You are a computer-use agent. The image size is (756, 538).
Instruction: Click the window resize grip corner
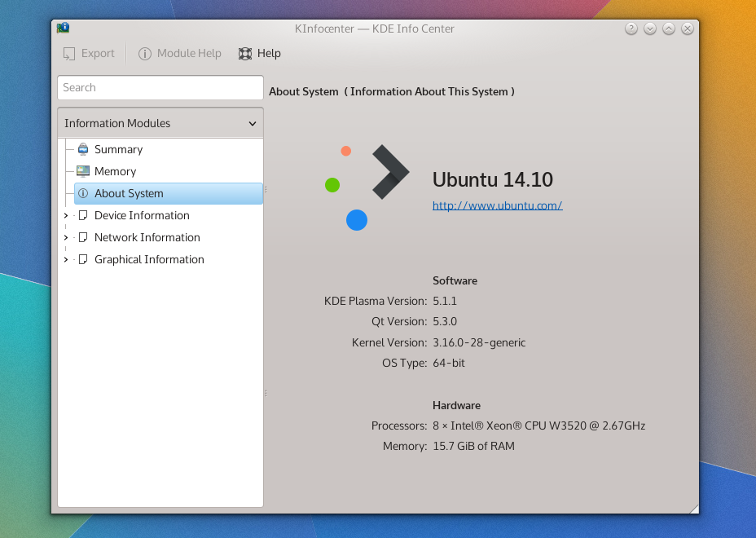click(x=694, y=509)
